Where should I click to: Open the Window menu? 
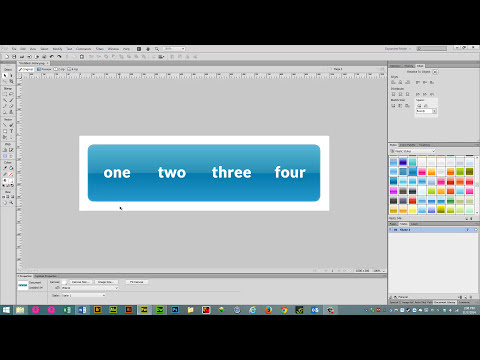113,49
